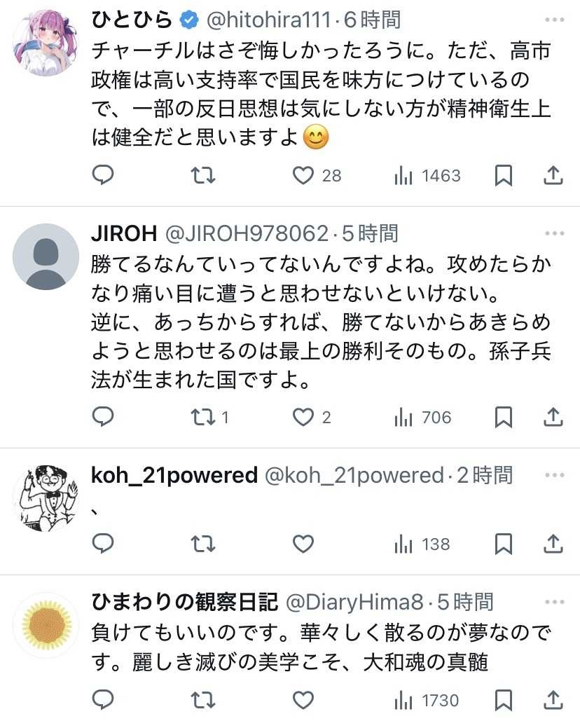Tap the sunflower profile picture
The height and width of the screenshot is (728, 580).
(x=46, y=625)
